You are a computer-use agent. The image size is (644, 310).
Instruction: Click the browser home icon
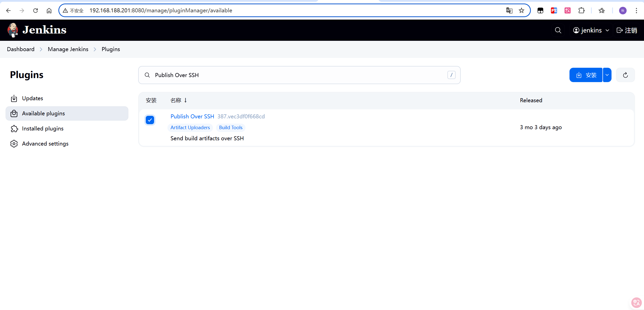click(x=49, y=11)
